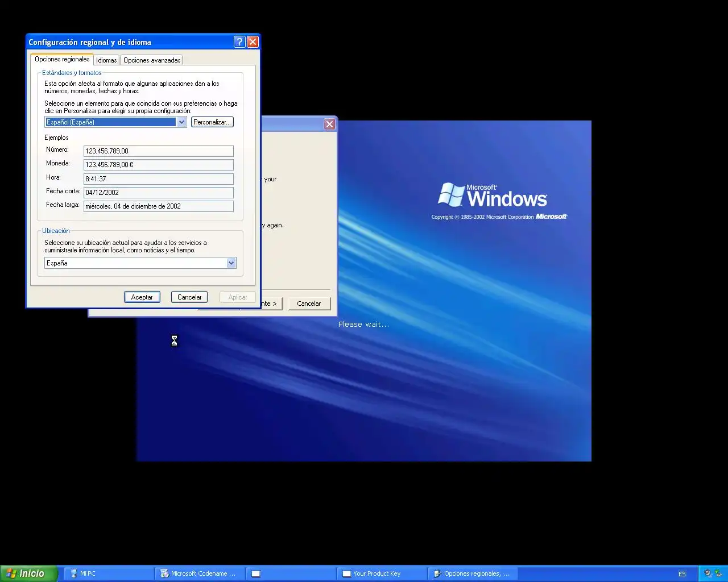Click the first system tray icon
The width and height of the screenshot is (728, 582).
(x=708, y=573)
